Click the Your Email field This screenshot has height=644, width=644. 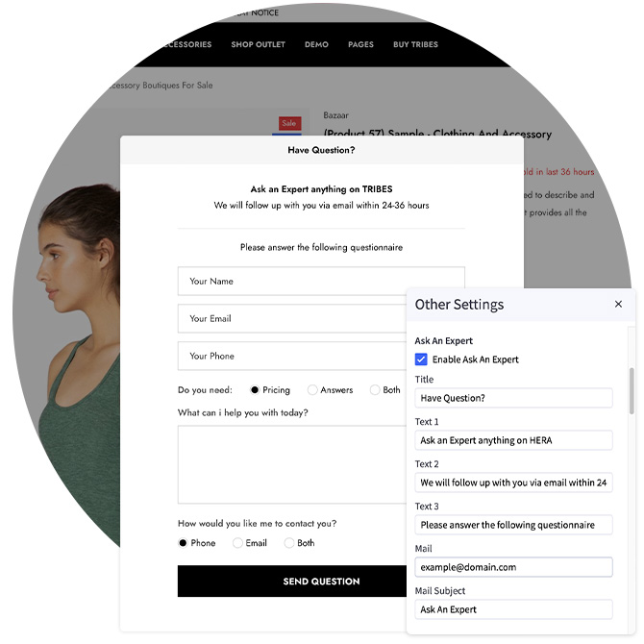[292, 318]
